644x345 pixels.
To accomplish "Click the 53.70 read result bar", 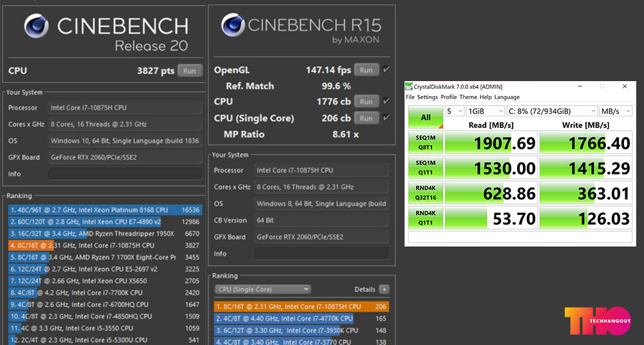I will tap(491, 218).
